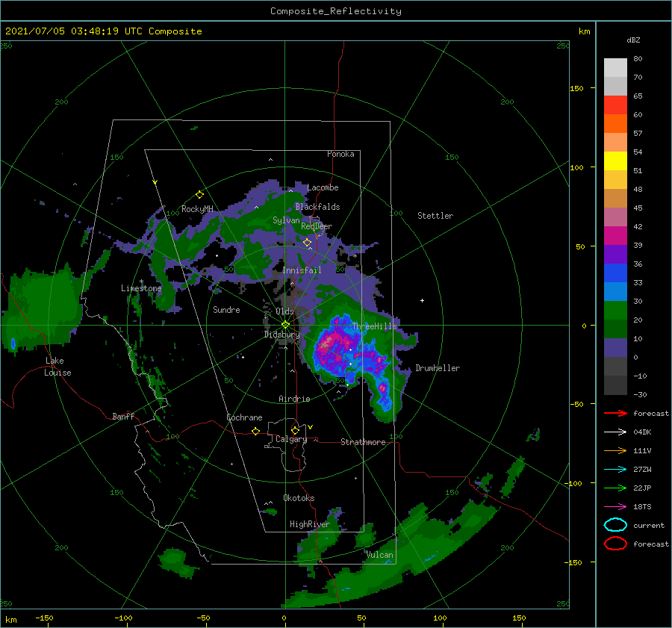Select the Vulcan label
This screenshot has width=672, height=628.
click(379, 555)
